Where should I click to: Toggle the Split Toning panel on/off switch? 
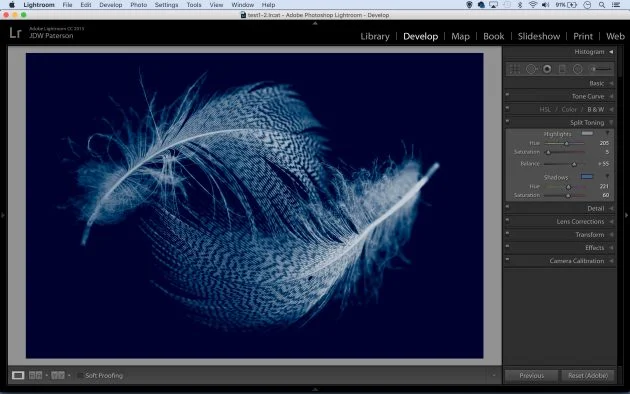tap(507, 120)
